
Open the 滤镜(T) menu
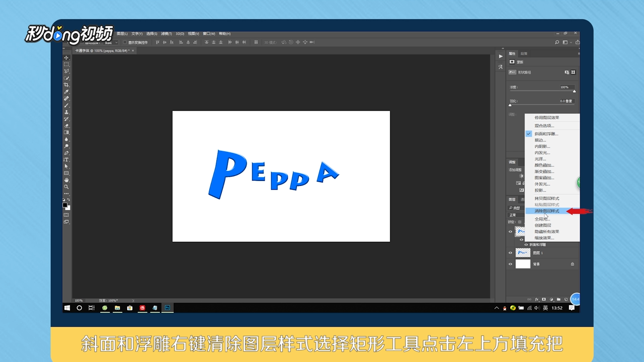tap(166, 34)
